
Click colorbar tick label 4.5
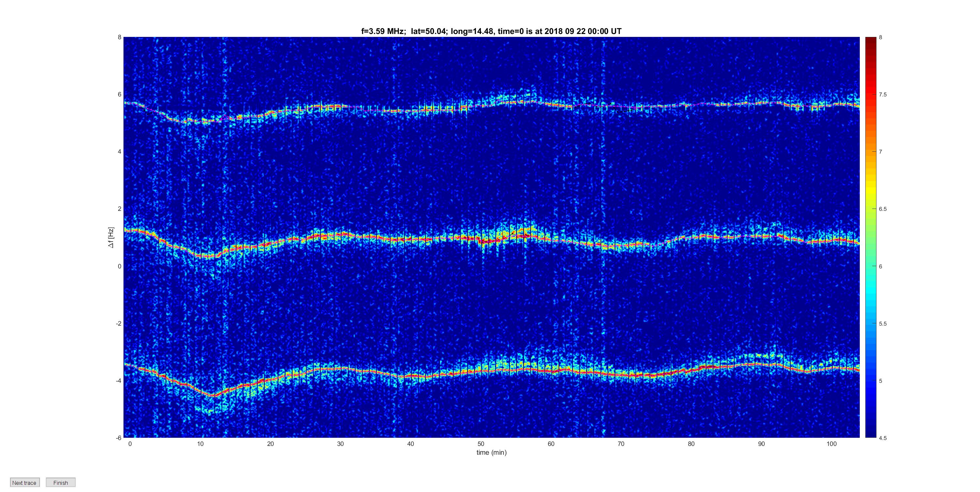click(x=883, y=437)
